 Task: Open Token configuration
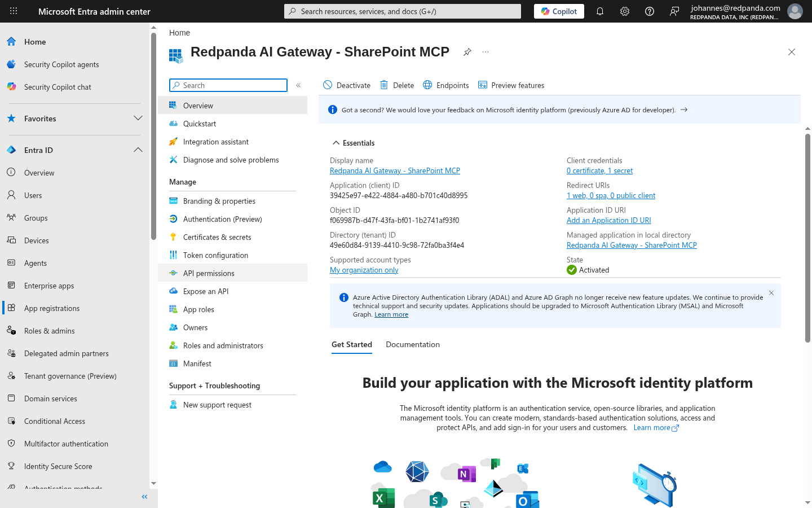[232, 255]
